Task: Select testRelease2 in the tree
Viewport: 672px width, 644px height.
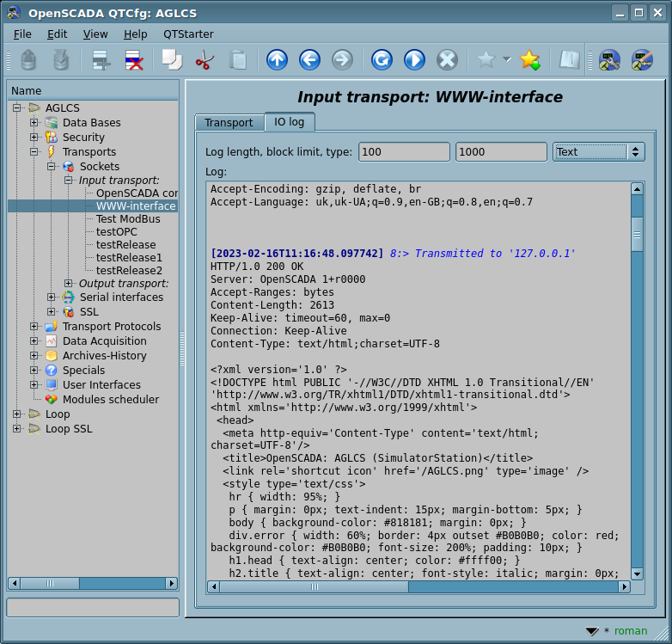Action: [x=129, y=270]
